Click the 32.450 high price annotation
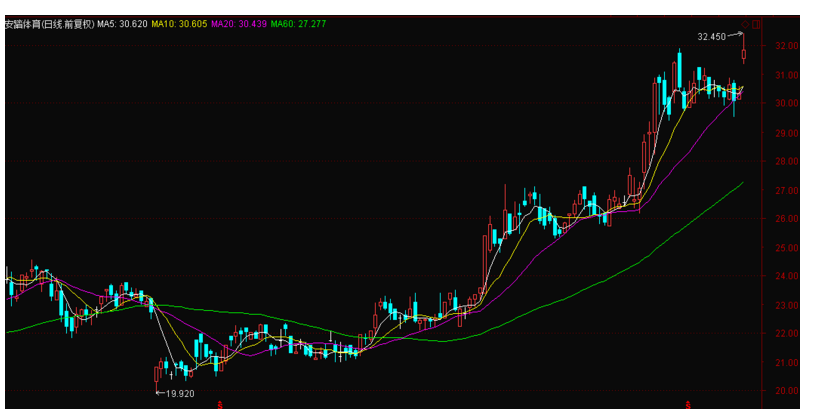Viewport: 814px width, 415px height. (x=711, y=37)
